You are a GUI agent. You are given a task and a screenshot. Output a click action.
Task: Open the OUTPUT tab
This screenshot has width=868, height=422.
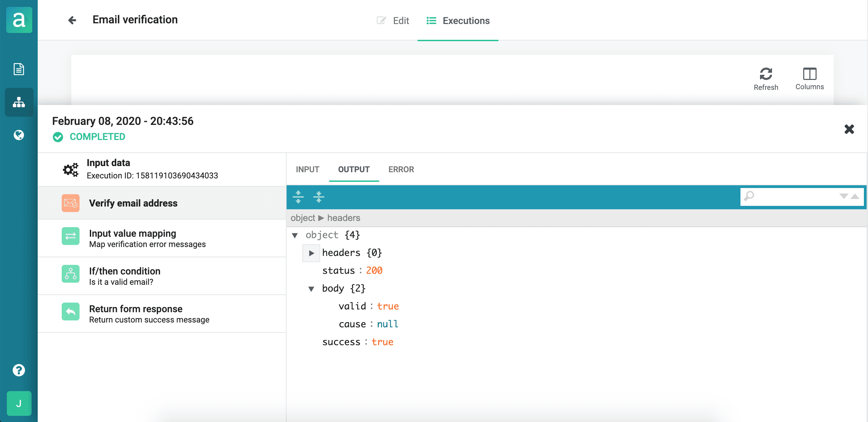(x=354, y=169)
